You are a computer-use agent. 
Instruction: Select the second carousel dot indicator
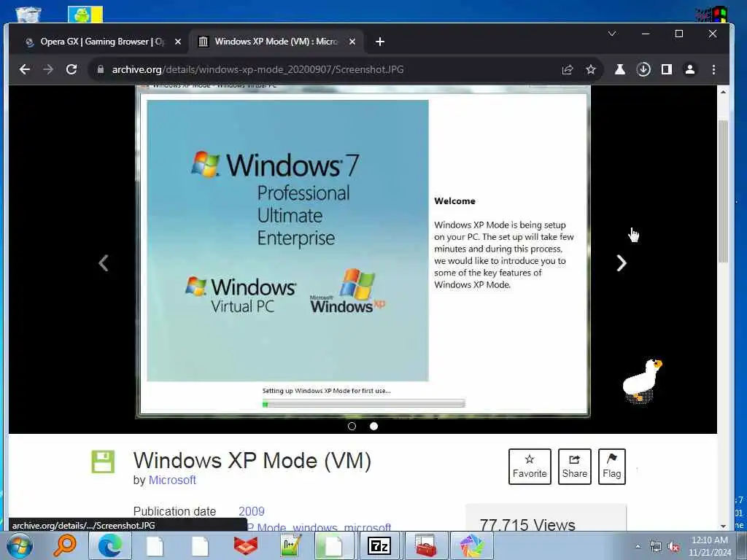click(x=374, y=426)
